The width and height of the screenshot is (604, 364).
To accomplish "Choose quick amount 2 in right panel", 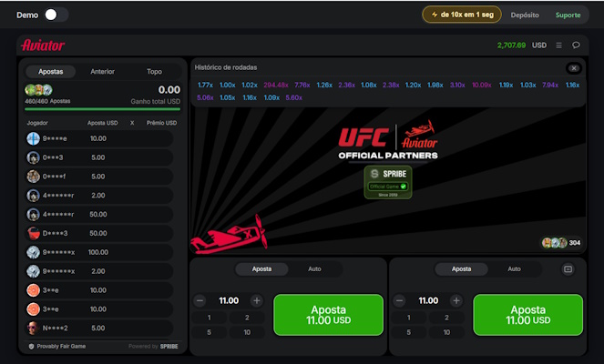I will point(446,318).
